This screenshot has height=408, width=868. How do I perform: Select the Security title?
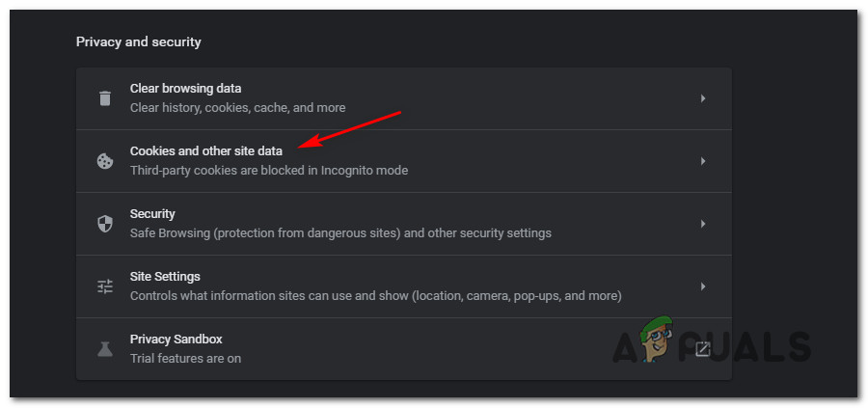[x=152, y=214]
